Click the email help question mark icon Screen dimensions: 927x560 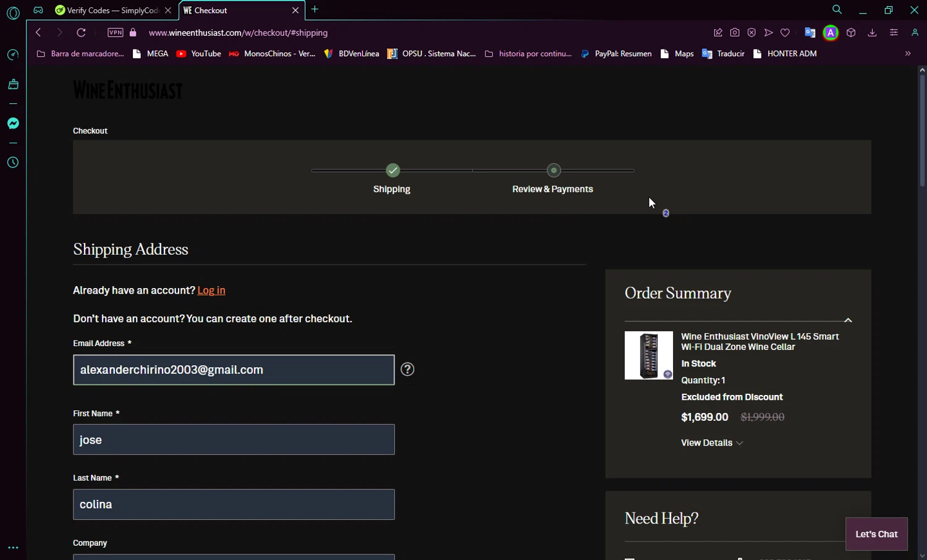pos(407,370)
